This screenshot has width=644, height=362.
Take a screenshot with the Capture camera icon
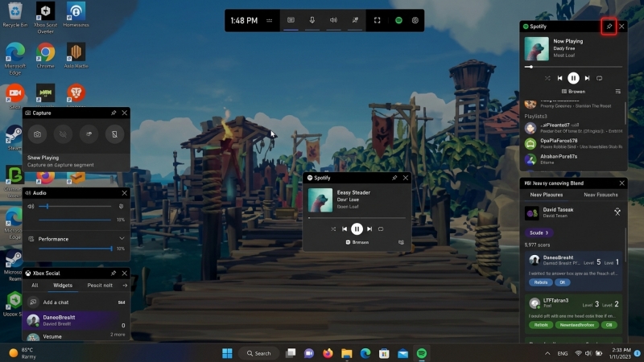(37, 134)
